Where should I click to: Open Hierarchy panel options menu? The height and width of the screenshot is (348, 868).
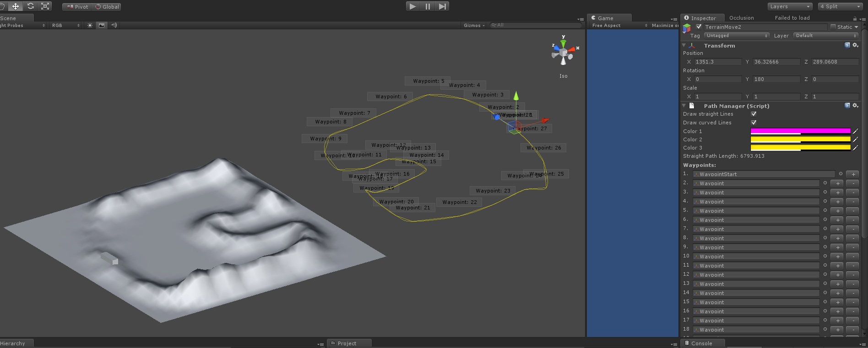pos(320,344)
